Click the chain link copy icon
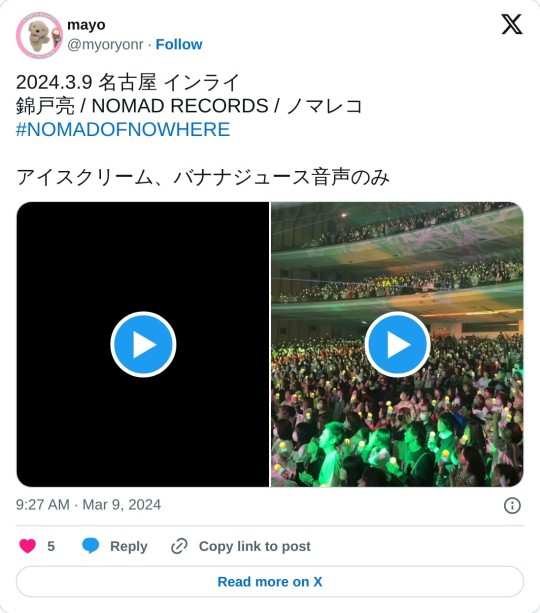This screenshot has height=613, width=540. pos(179,546)
